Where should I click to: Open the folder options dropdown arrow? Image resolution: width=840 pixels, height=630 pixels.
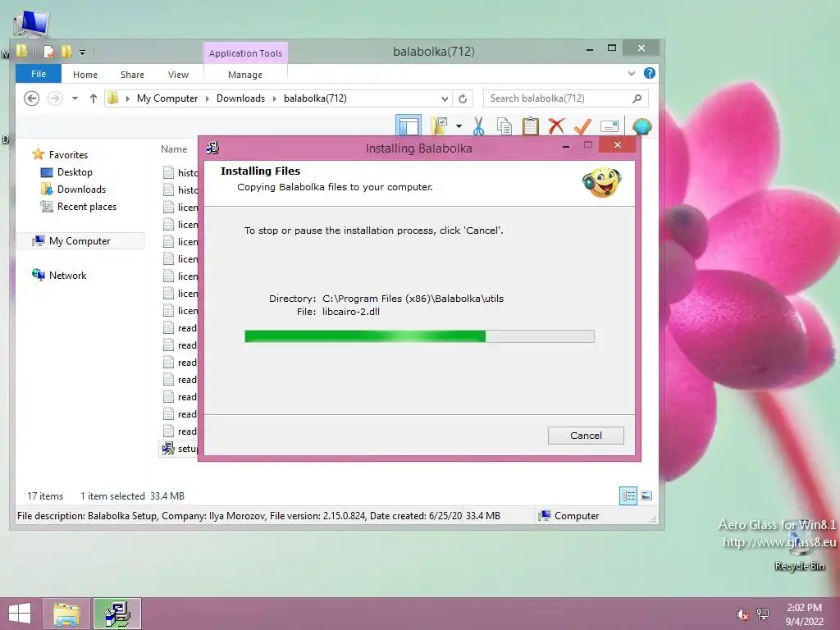459,126
